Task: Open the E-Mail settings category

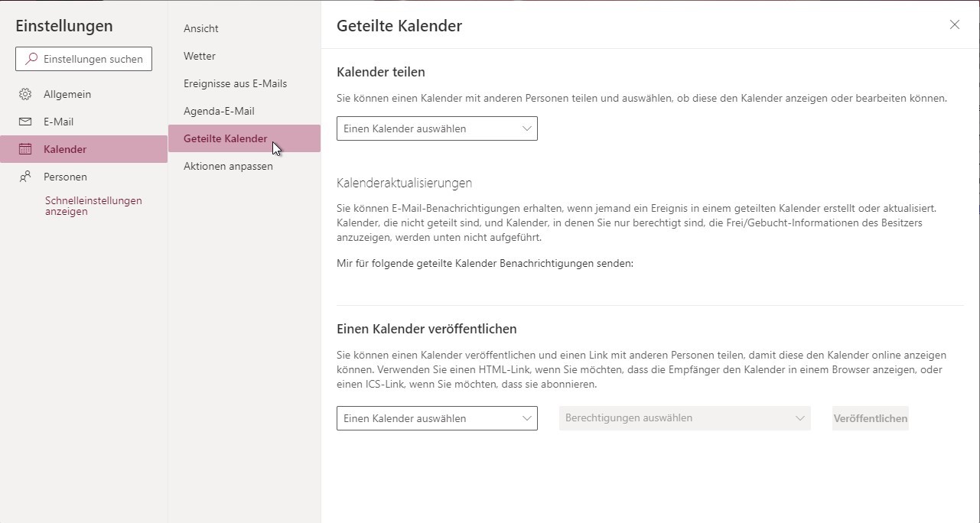Action: (83, 122)
